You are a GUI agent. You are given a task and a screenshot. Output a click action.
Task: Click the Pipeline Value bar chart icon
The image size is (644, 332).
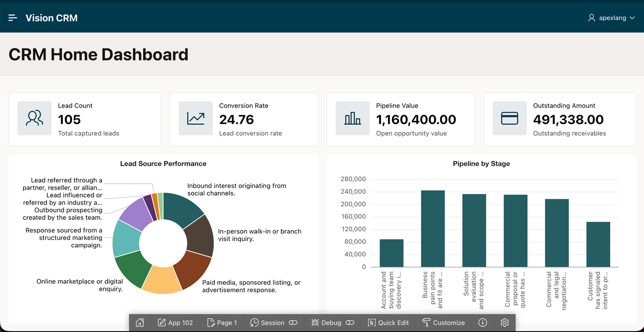click(x=353, y=118)
